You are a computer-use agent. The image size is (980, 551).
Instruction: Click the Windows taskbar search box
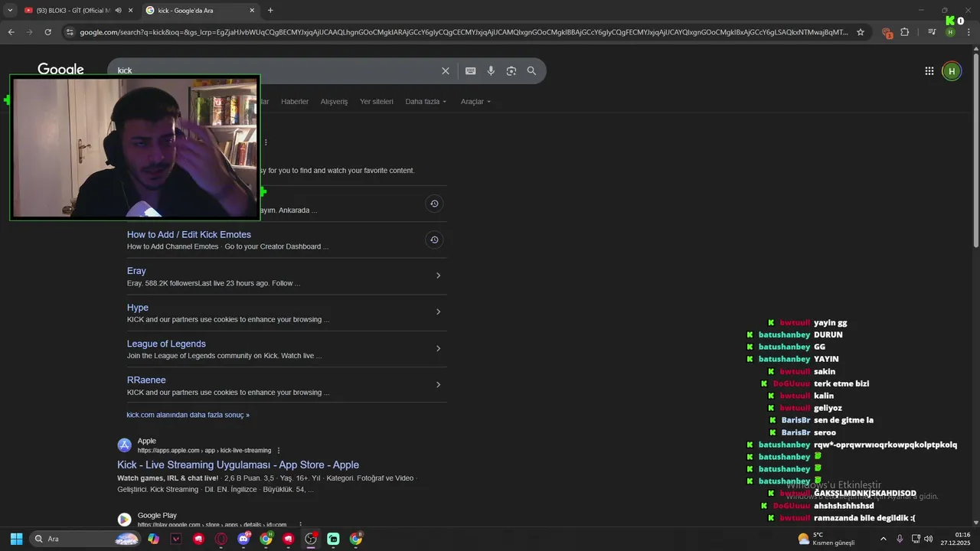point(85,539)
